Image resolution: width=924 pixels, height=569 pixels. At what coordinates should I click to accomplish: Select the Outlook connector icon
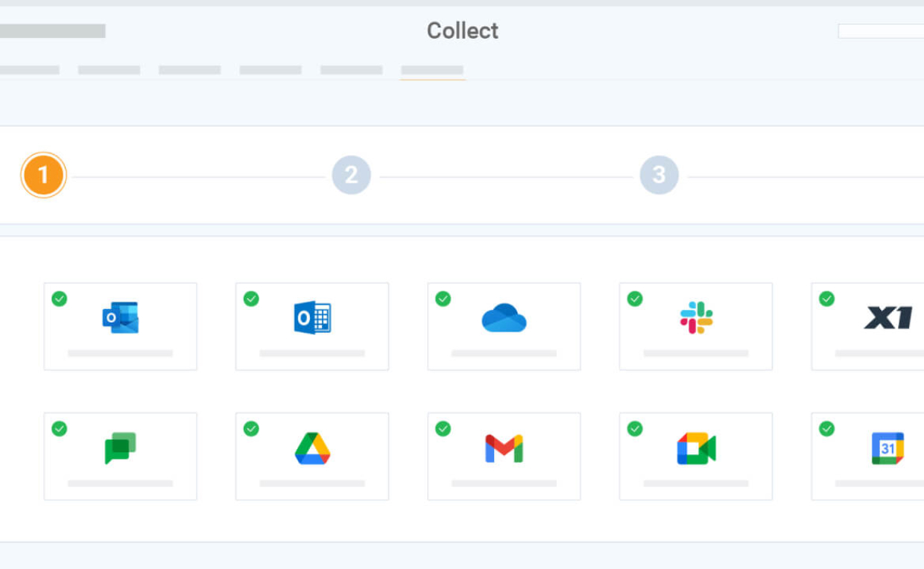(x=120, y=317)
